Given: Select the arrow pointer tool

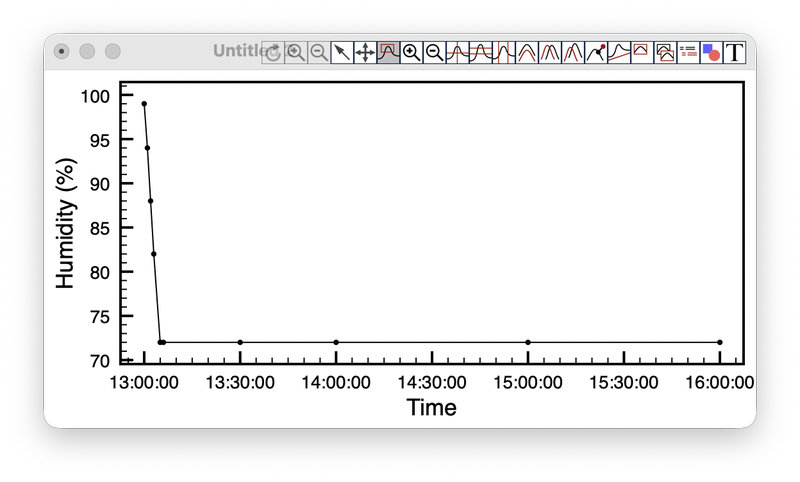Looking at the screenshot, I should pyautogui.click(x=342, y=52).
